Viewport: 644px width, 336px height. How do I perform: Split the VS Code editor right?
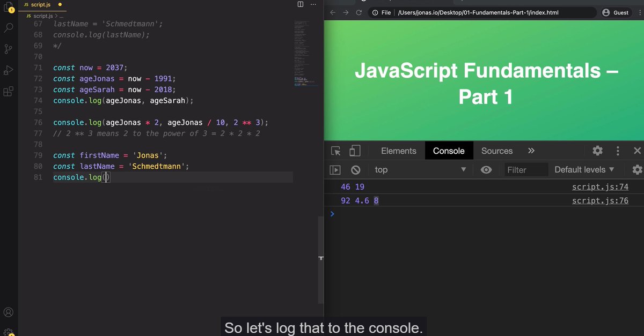point(301,4)
